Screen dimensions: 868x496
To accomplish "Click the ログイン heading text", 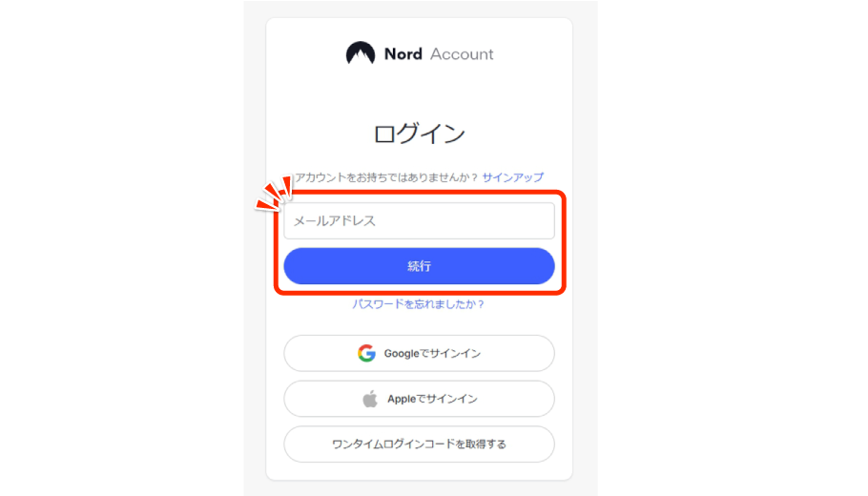I will (x=419, y=134).
